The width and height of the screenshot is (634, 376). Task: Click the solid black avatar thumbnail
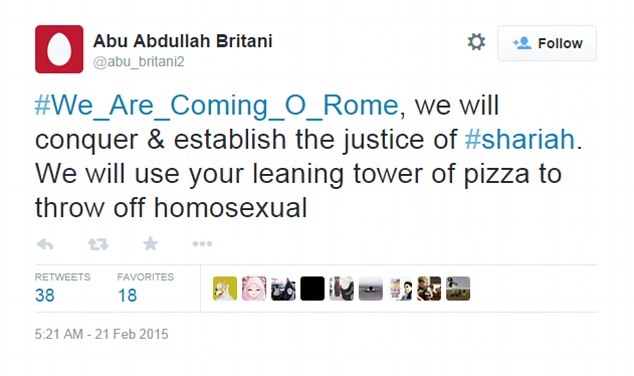[312, 288]
